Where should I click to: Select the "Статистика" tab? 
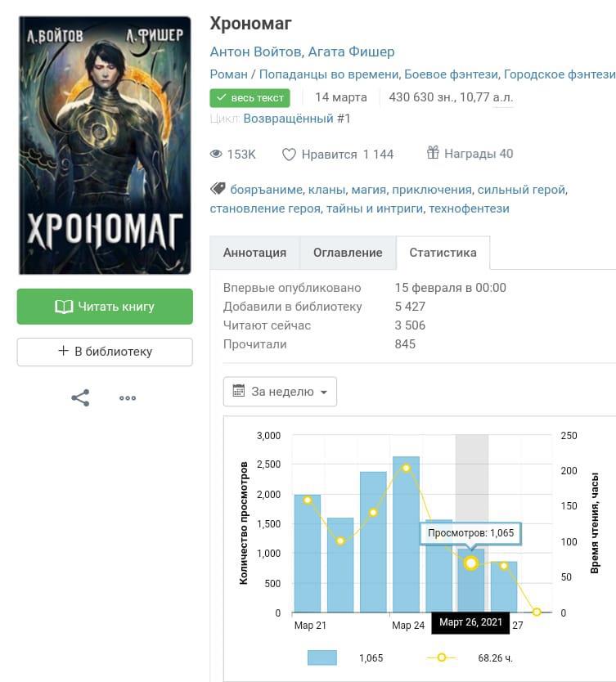pyautogui.click(x=443, y=253)
